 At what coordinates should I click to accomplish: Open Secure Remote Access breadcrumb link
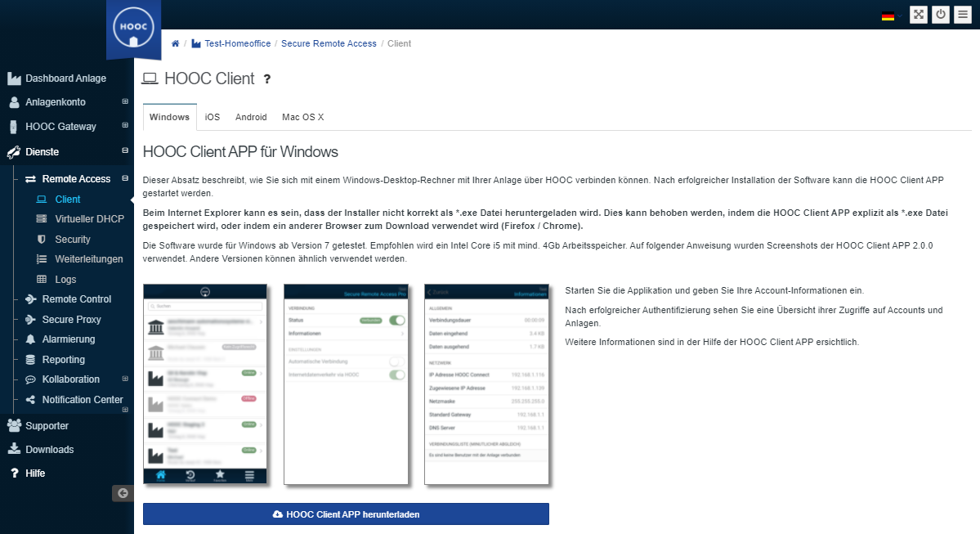tap(329, 43)
